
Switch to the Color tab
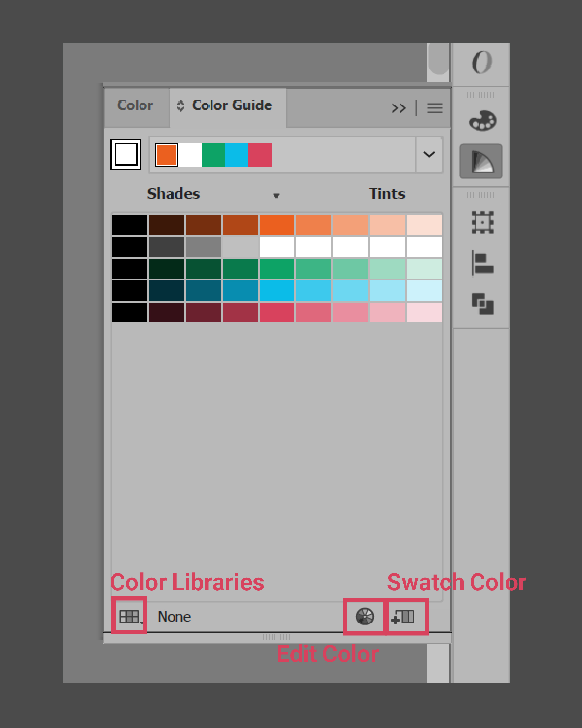[135, 105]
